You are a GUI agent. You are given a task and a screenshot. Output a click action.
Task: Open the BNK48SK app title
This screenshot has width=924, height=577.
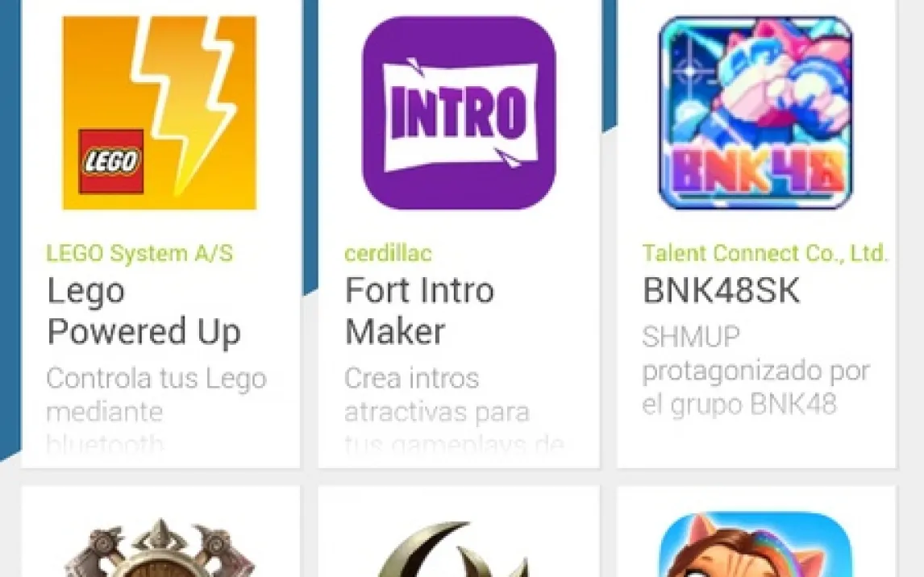(722, 290)
